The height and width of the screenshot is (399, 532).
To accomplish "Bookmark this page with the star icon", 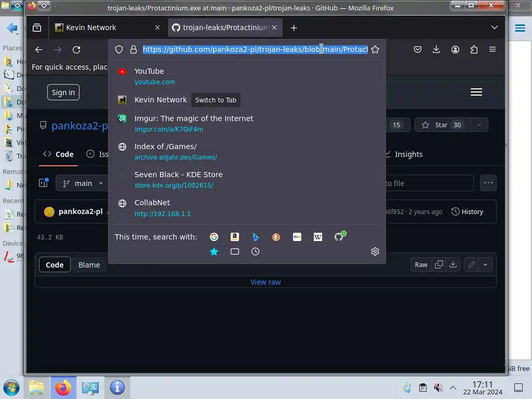I will (x=375, y=49).
